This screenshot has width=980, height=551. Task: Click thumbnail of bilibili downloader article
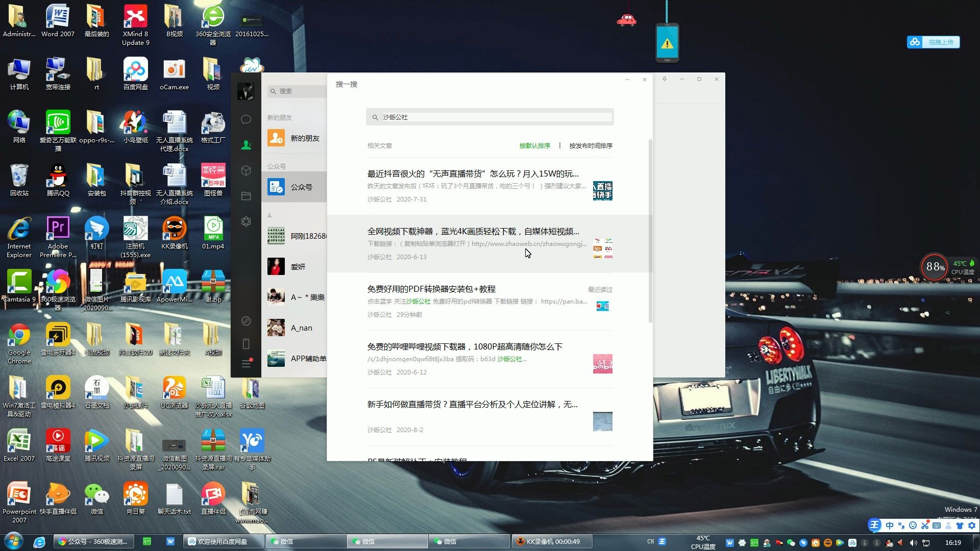click(602, 364)
